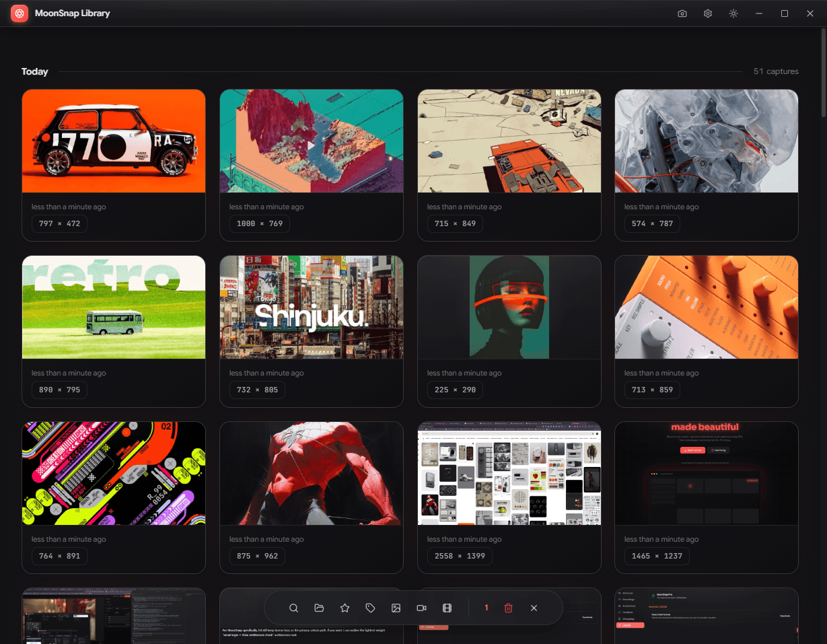Screen dimensions: 827x644
Task: Open the Mini Cooper screenshot thumbnail
Action: (113, 141)
